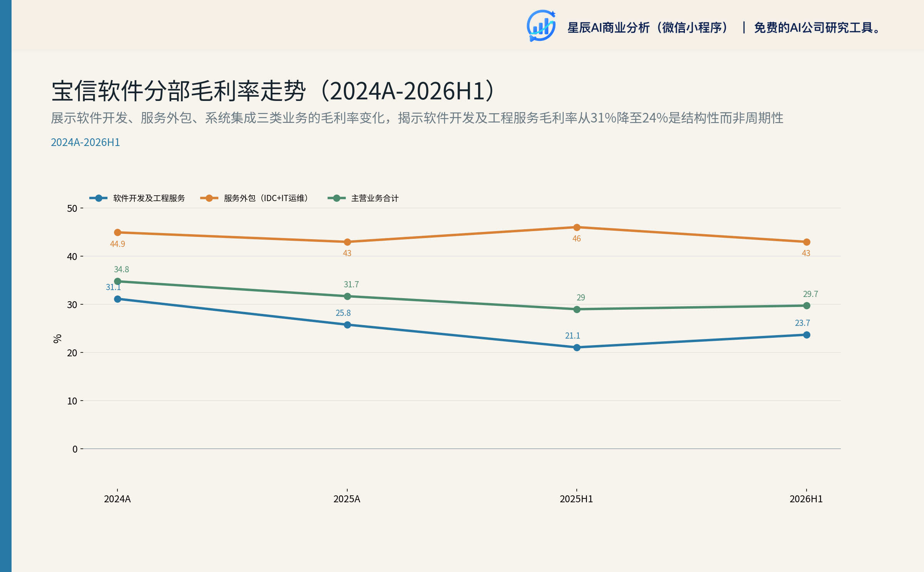
Task: Click the 10 y-axis tick label
Action: click(72, 401)
